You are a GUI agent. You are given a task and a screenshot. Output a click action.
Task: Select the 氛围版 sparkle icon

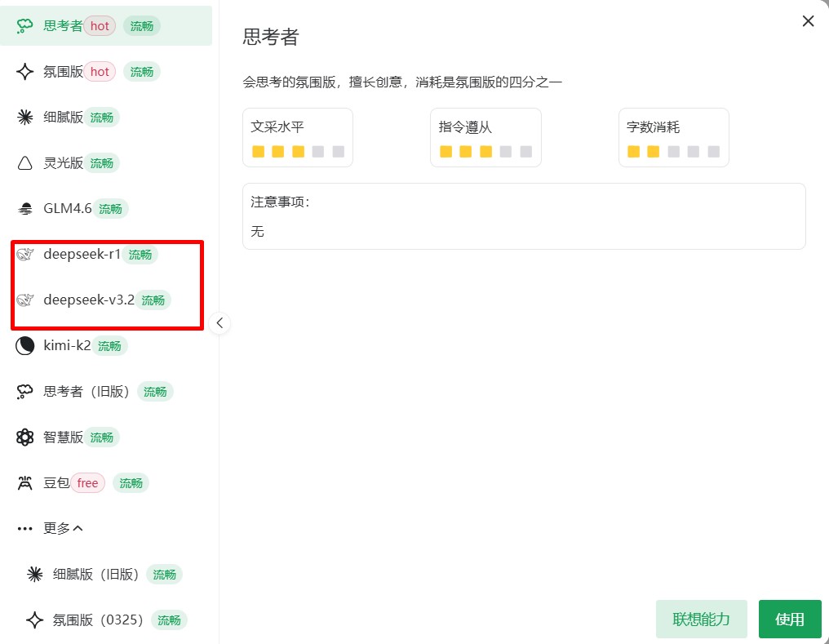coord(24,71)
